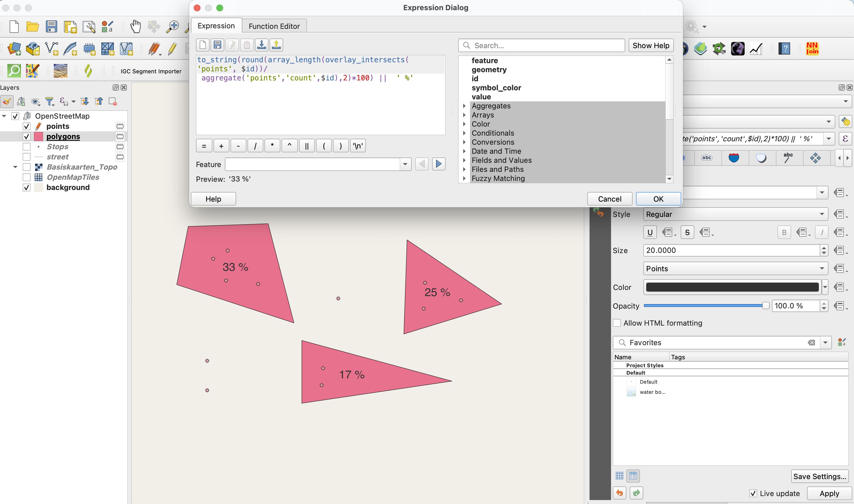Toggle polygons layer visibility checkbox

click(x=27, y=136)
